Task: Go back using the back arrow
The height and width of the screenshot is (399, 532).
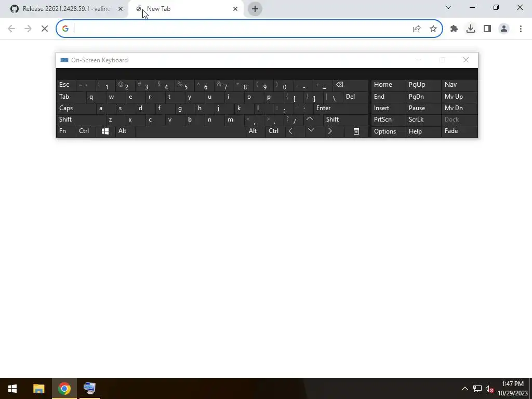Action: tap(11, 29)
